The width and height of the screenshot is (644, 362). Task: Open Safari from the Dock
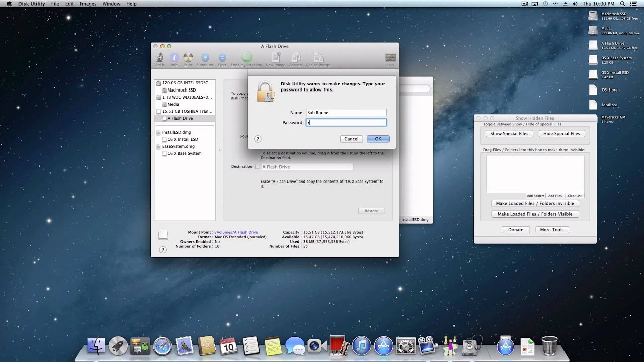coord(162,346)
